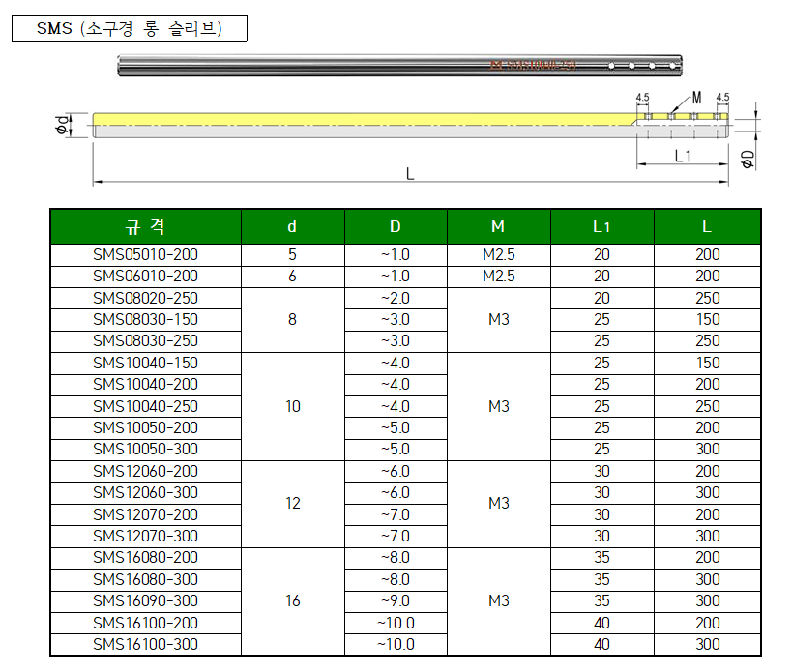The height and width of the screenshot is (672, 792).
Task: Select the green 규격 column header
Action: click(145, 226)
